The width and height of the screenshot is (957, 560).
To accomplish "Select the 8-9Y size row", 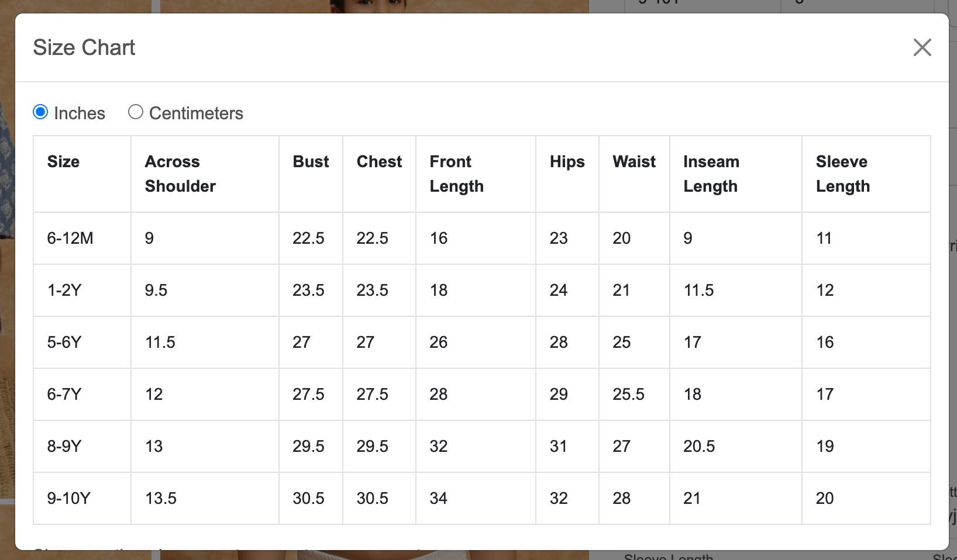I will (x=482, y=446).
